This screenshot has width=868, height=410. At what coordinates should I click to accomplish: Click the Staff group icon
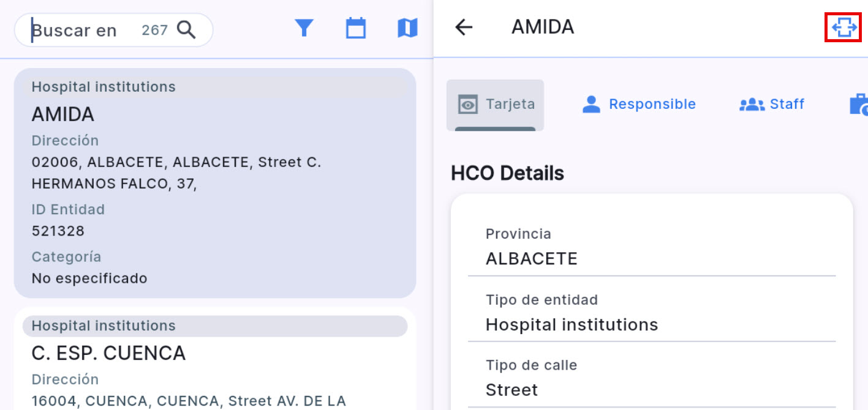point(752,105)
